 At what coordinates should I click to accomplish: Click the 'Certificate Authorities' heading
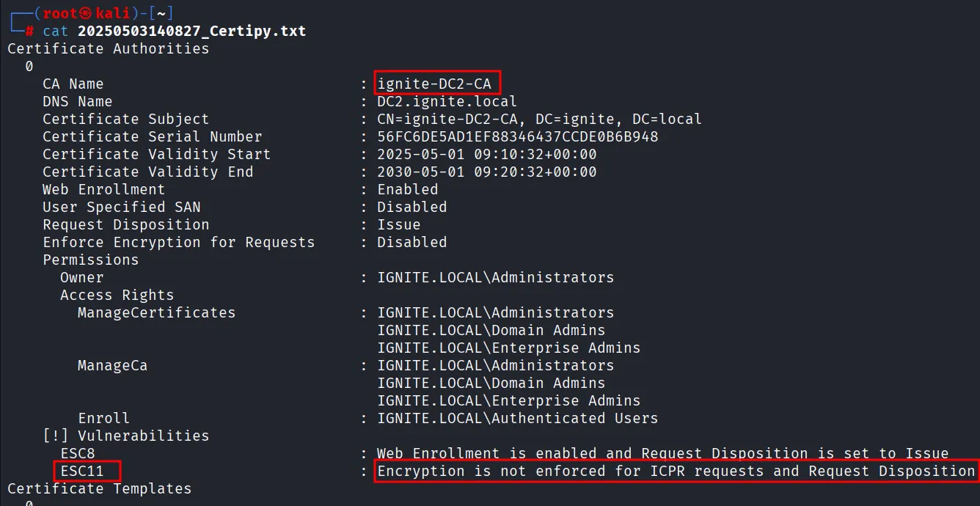tap(108, 48)
